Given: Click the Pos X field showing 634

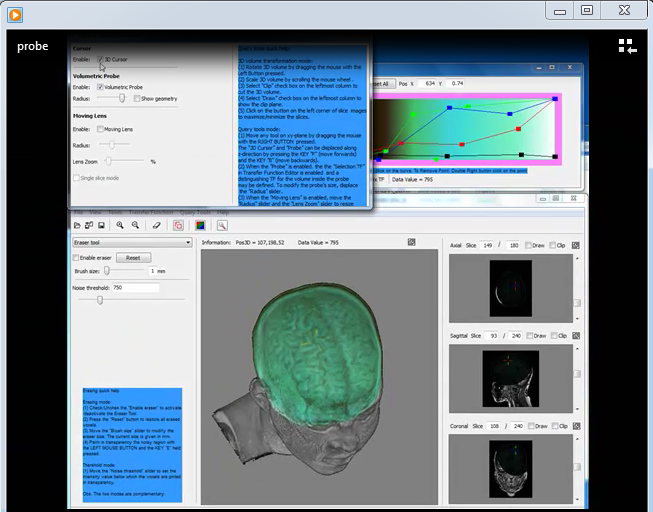Looking at the screenshot, I should [427, 83].
